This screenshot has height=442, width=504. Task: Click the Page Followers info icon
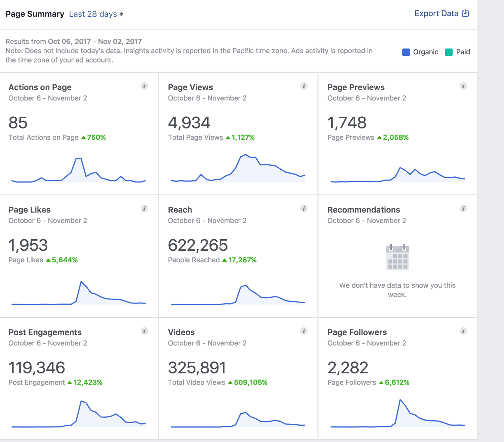(463, 331)
